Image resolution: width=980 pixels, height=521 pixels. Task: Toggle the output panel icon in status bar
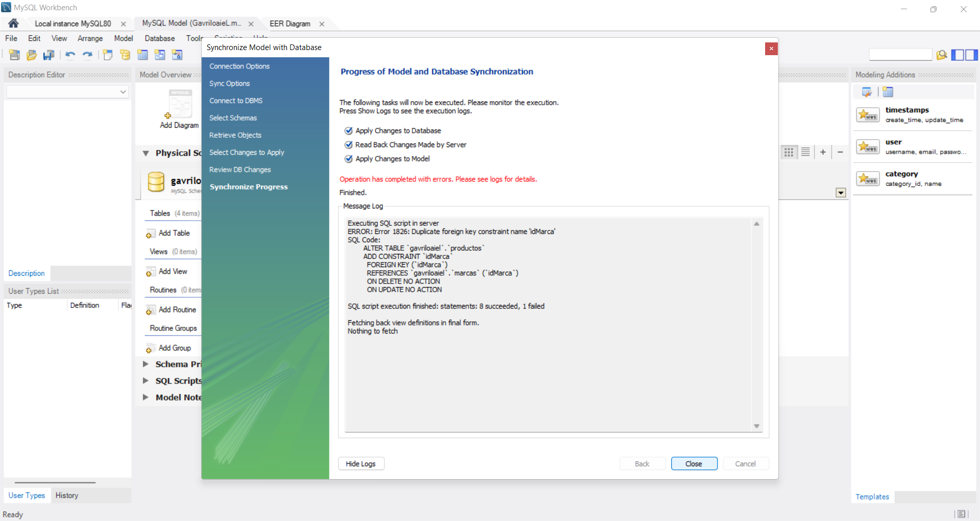tap(961, 514)
